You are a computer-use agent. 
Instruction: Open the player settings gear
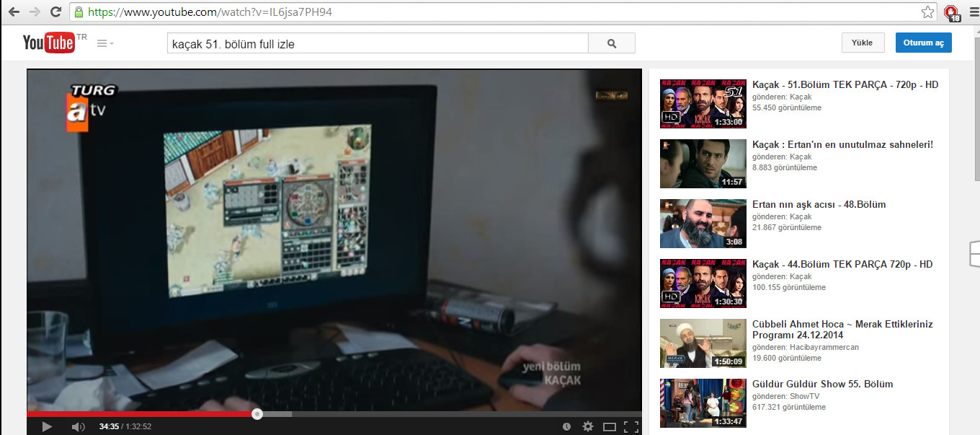(588, 426)
